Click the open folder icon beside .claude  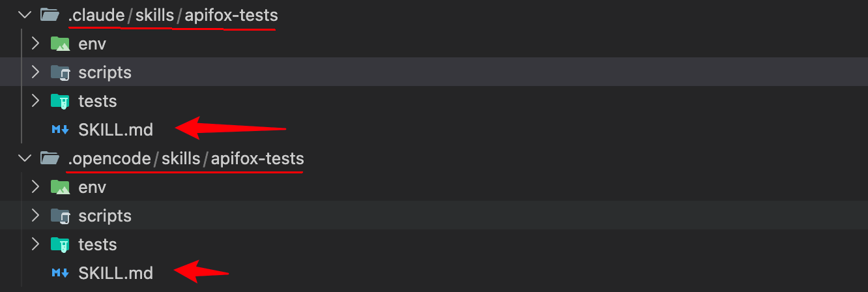[x=50, y=15]
